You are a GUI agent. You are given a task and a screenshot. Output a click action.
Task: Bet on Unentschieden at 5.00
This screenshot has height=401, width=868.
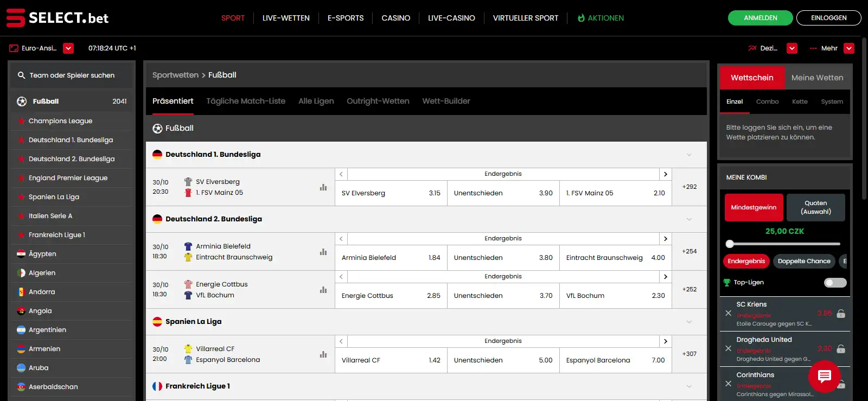click(x=503, y=360)
